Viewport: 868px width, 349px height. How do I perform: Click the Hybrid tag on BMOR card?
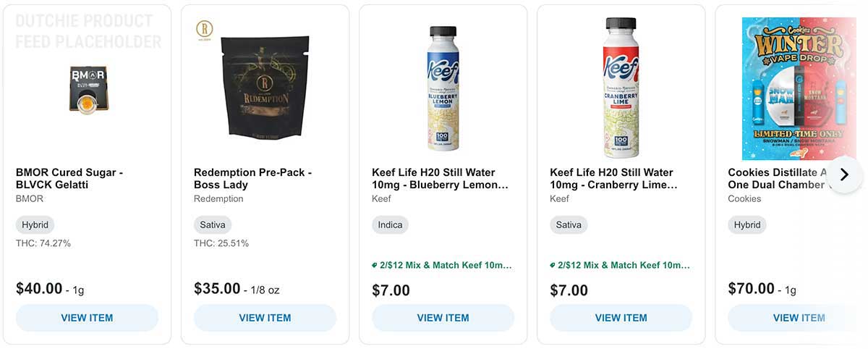pos(35,225)
